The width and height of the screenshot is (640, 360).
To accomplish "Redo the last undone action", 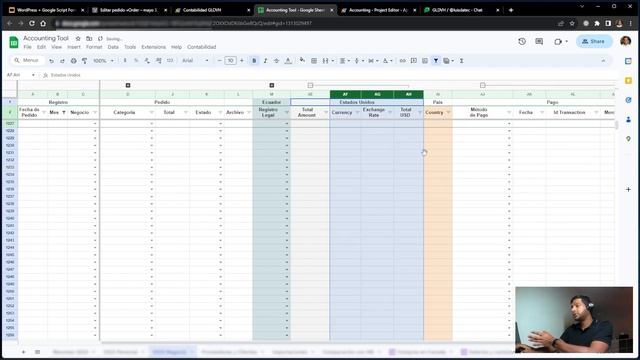I will [62, 61].
